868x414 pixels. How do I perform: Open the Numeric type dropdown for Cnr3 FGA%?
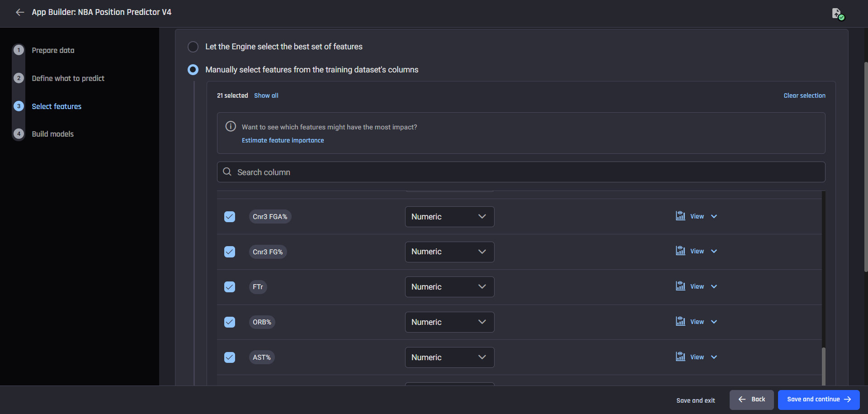[449, 217]
